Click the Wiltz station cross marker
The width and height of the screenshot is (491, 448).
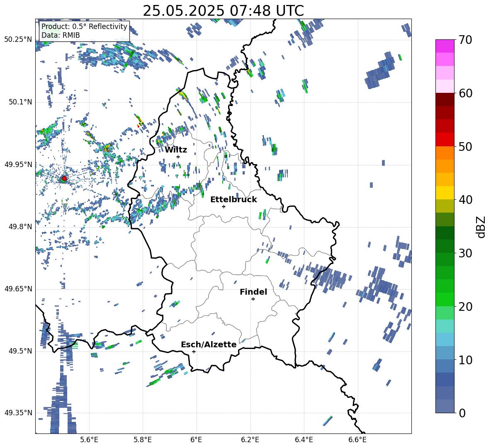[178, 157]
